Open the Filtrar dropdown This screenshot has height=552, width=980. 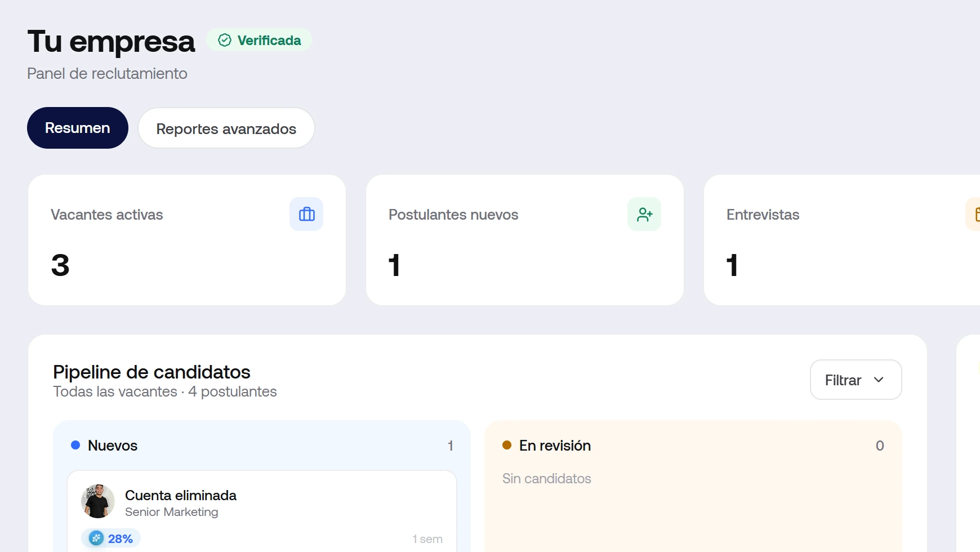(x=856, y=380)
